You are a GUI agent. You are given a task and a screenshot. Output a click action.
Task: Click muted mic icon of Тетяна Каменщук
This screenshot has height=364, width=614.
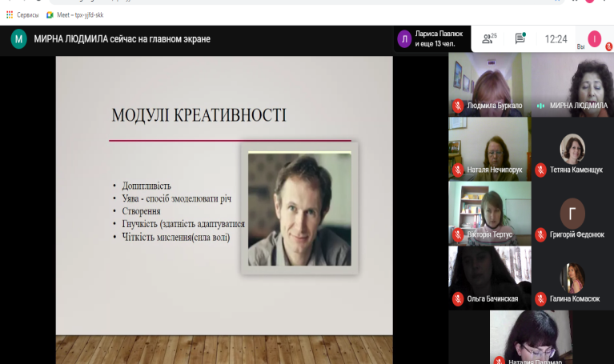point(541,170)
